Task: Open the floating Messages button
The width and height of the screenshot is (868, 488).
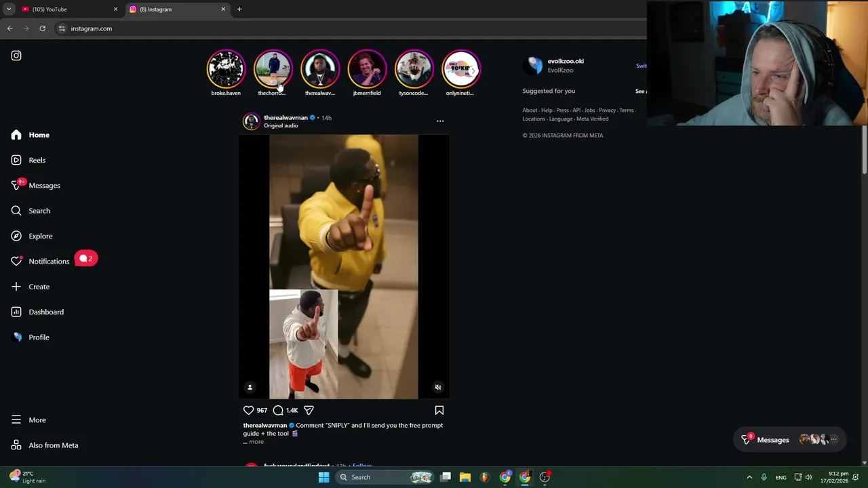Action: (791, 440)
